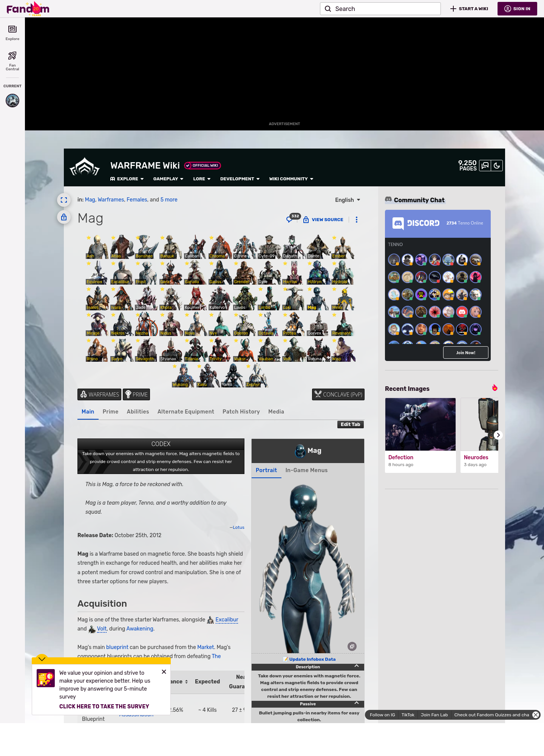Open Fan Central rocket icon
544x756 pixels.
click(12, 61)
